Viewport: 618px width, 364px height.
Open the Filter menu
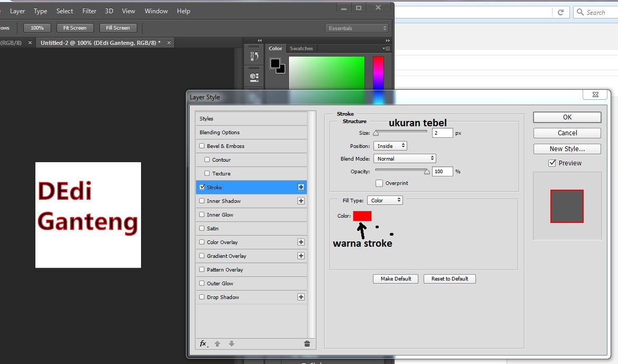tap(89, 11)
